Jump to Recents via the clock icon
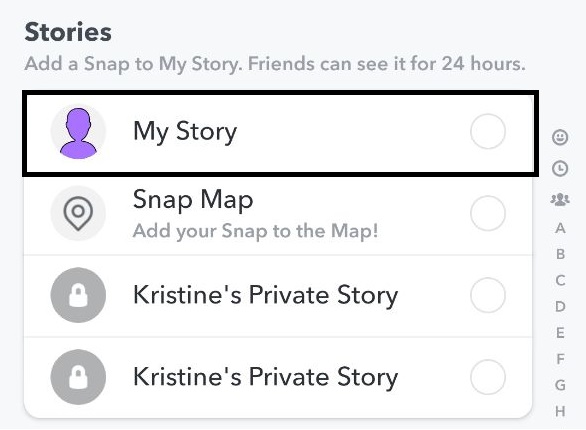Viewport: 586px width, 430px height. [x=560, y=168]
